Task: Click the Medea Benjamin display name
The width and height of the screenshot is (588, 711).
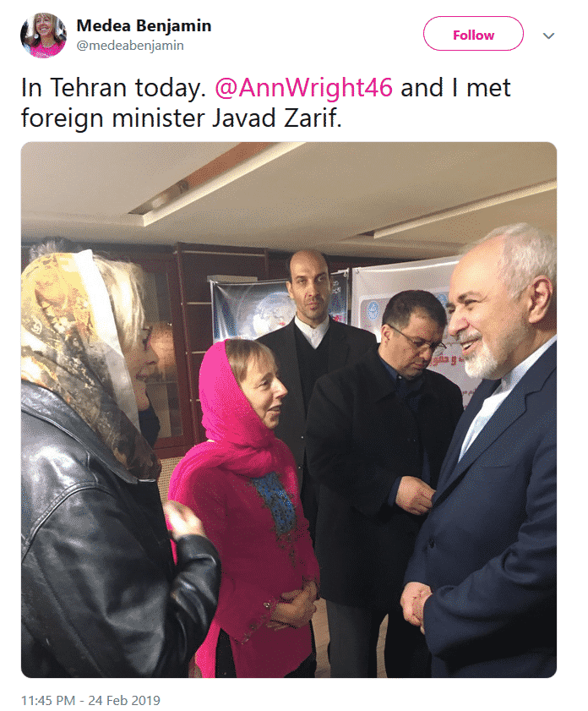Action: (x=144, y=25)
